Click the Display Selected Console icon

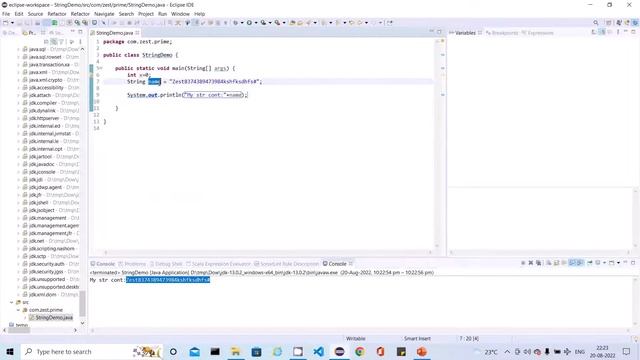coord(598,263)
